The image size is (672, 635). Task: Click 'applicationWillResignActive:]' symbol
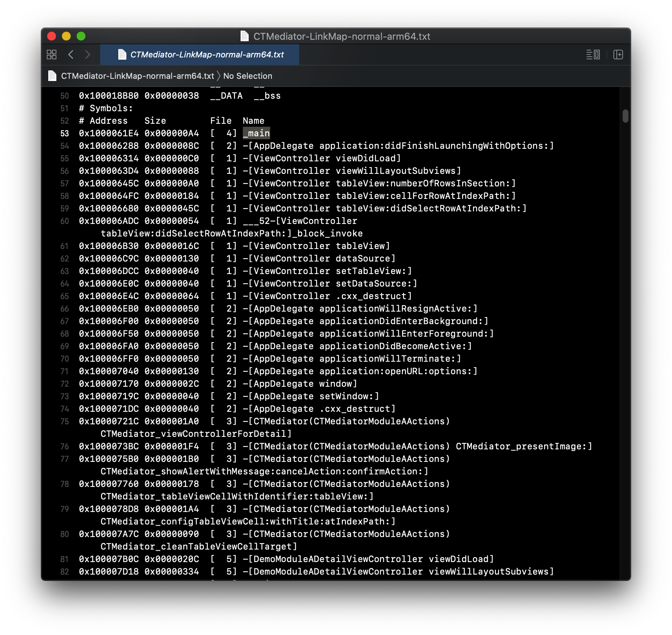(398, 309)
